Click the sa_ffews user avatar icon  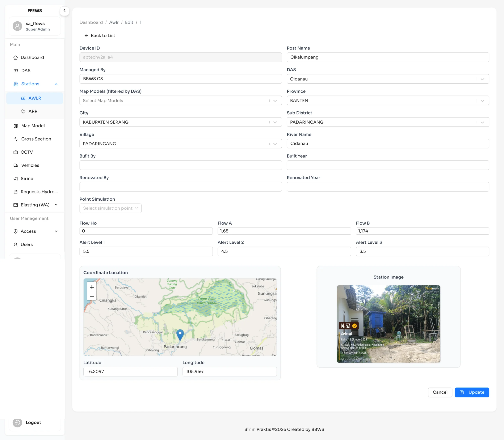[17, 26]
